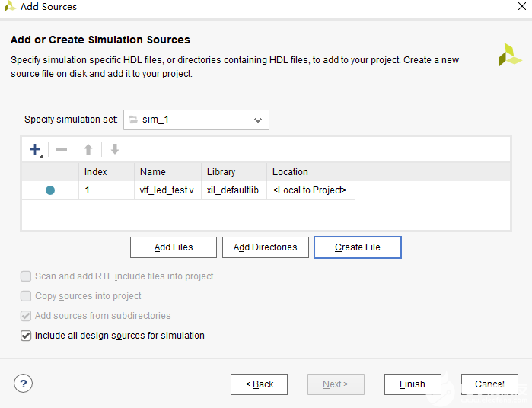The image size is (532, 408).
Task: Click the Vivado logo in the title bar
Action: point(10,7)
